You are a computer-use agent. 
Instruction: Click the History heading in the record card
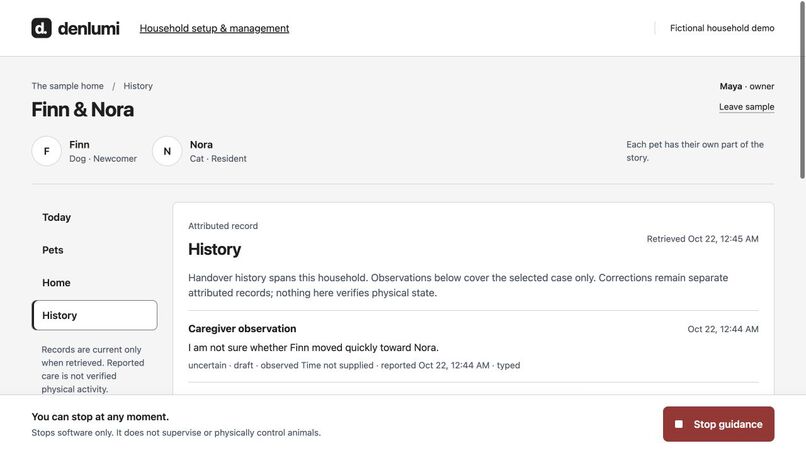pos(214,249)
